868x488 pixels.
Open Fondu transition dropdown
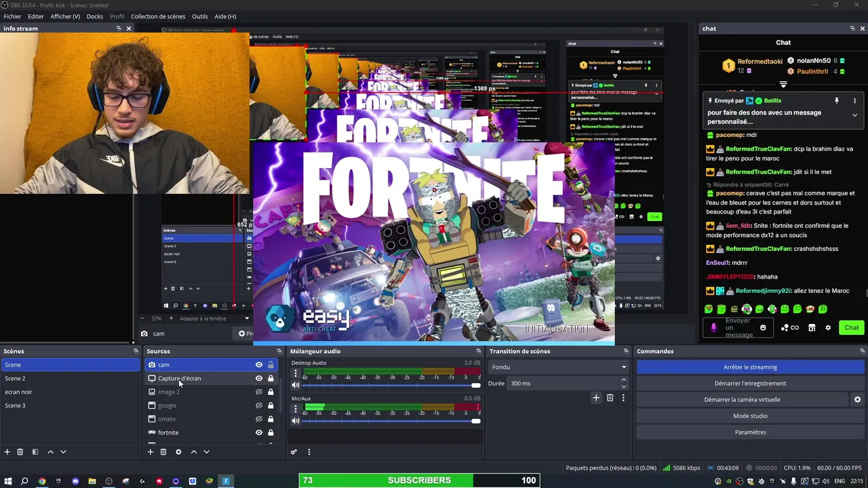pos(559,367)
